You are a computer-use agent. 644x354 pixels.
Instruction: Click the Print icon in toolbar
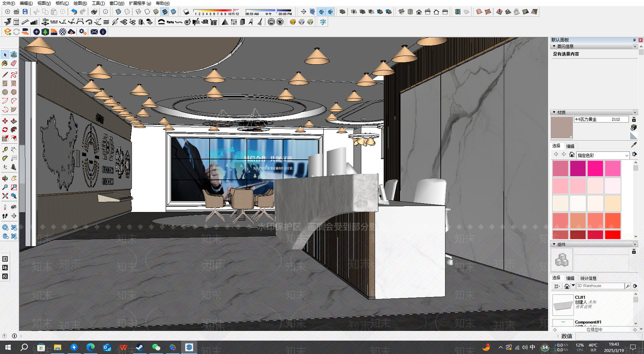94,12
